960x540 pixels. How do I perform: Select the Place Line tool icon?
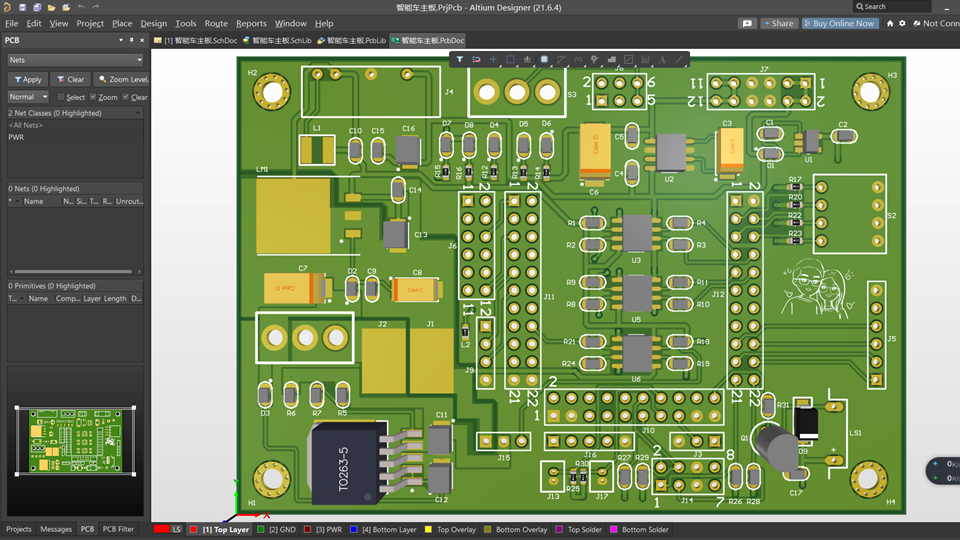click(x=679, y=59)
